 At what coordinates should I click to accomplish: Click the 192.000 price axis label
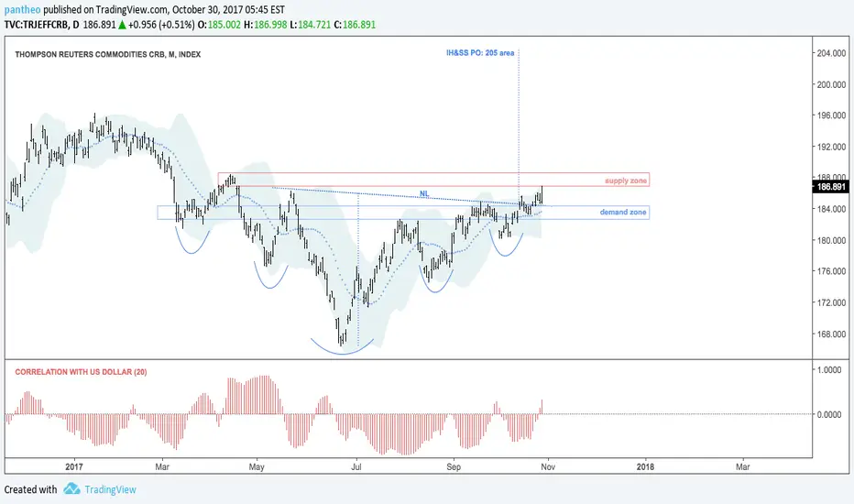pyautogui.click(x=831, y=147)
